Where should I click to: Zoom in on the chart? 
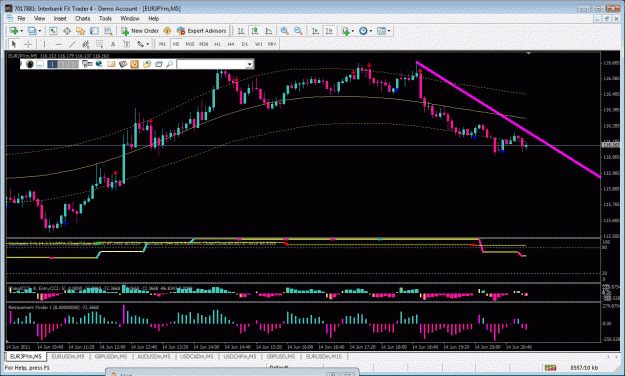click(285, 31)
